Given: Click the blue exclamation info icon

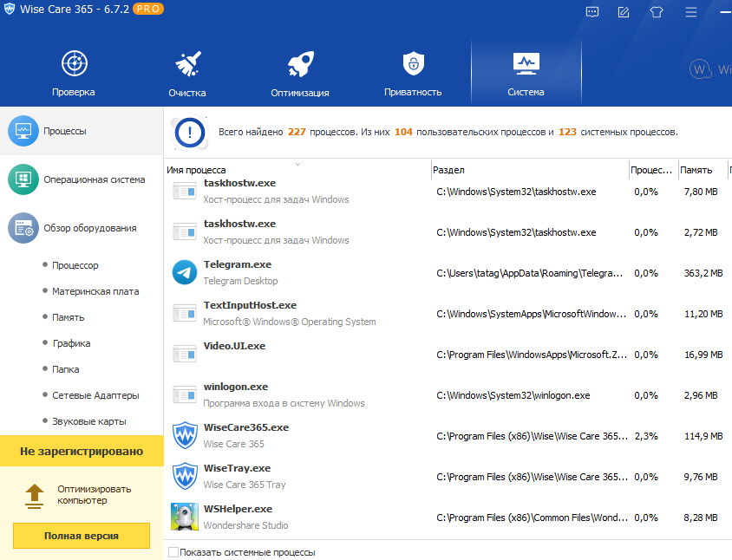Looking at the screenshot, I should tap(190, 133).
